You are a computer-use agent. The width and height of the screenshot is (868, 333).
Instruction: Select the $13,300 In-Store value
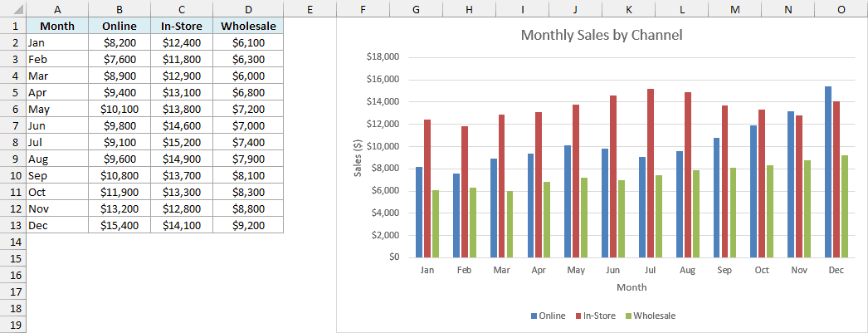click(182, 193)
